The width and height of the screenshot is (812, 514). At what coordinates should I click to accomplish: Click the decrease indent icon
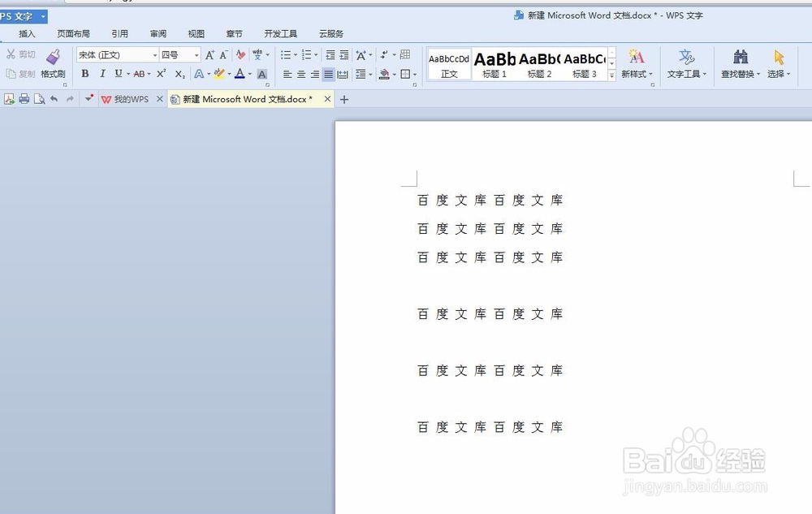[x=330, y=55]
